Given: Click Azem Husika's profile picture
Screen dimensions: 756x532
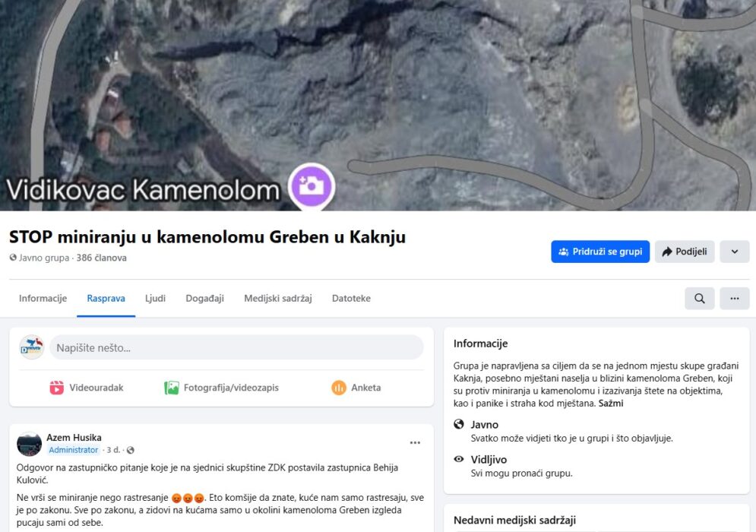Looking at the screenshot, I should click(x=30, y=444).
